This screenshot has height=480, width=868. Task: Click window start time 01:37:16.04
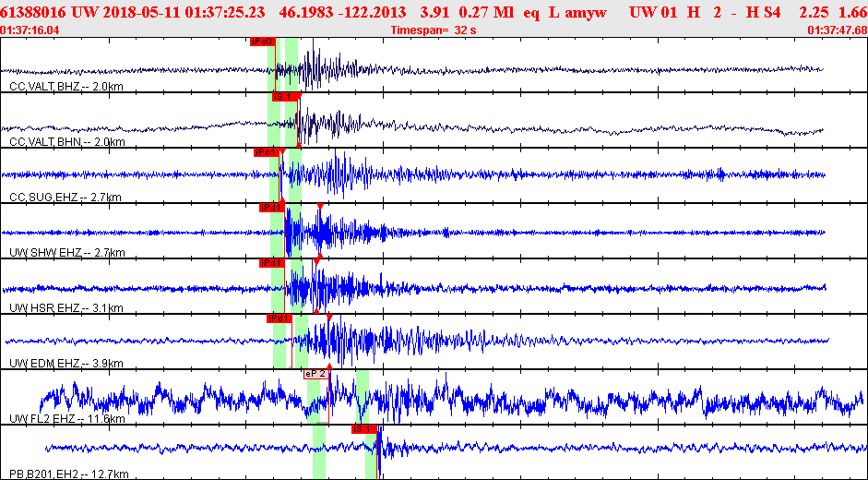point(30,30)
